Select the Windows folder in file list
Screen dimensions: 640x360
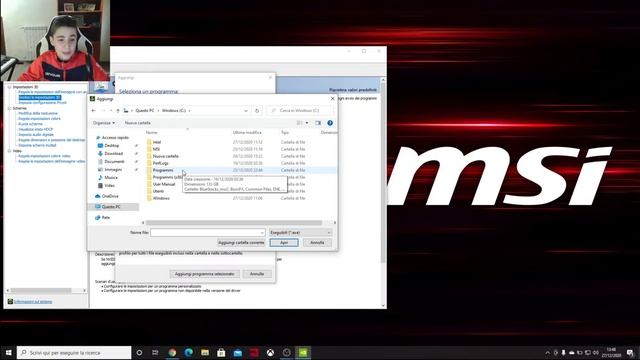[x=161, y=198]
